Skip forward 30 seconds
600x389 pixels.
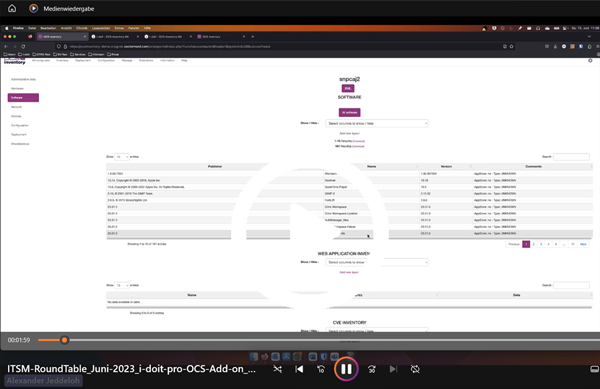point(372,369)
